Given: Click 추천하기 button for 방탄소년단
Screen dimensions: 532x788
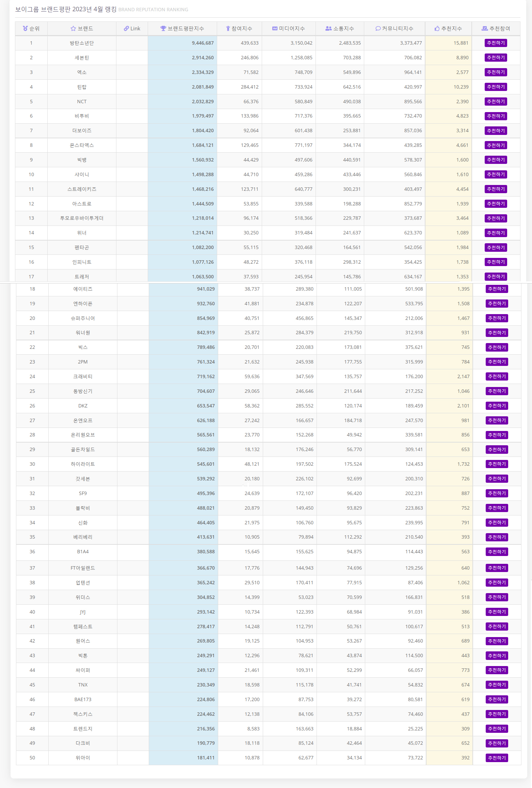Looking at the screenshot, I should coord(496,43).
